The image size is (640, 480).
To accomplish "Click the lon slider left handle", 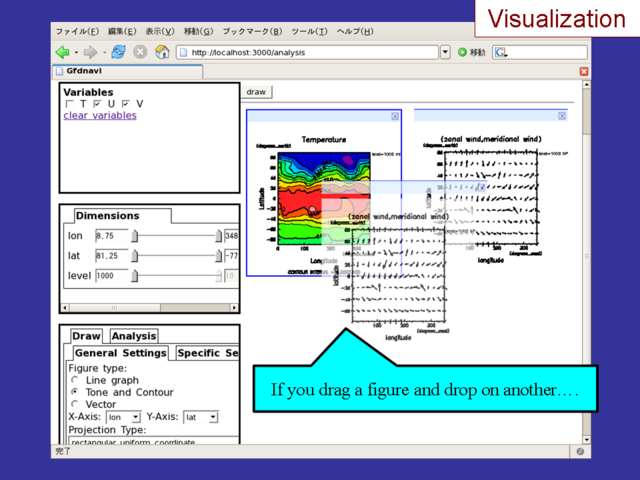I will [134, 236].
